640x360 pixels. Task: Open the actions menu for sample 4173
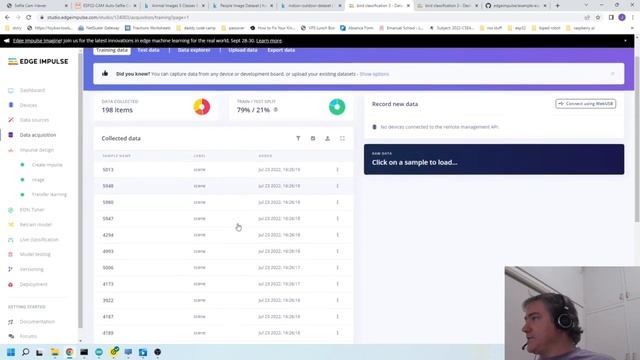click(x=338, y=284)
